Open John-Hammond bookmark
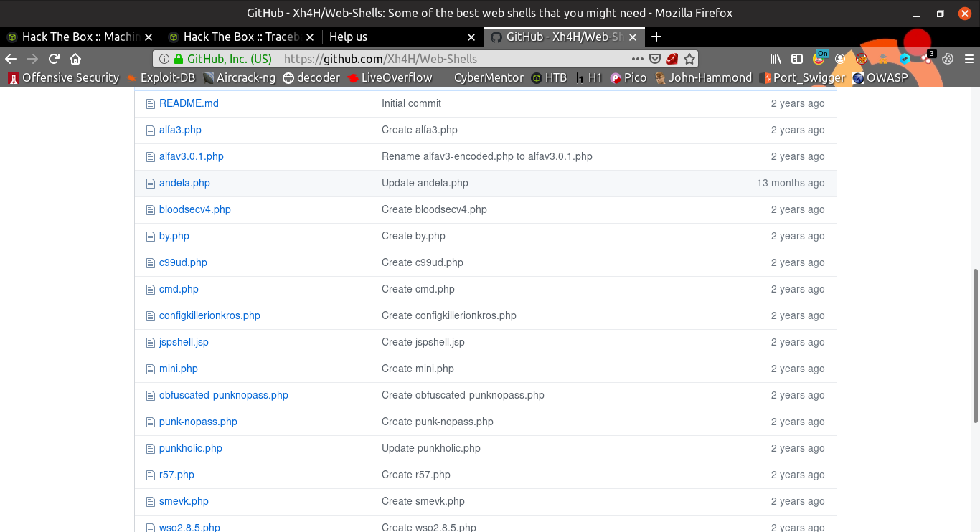Screen dimensions: 980x532 pyautogui.click(x=703, y=77)
